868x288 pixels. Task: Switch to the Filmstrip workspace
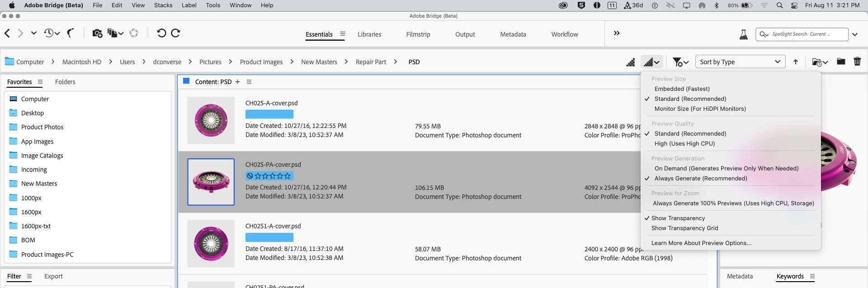418,34
